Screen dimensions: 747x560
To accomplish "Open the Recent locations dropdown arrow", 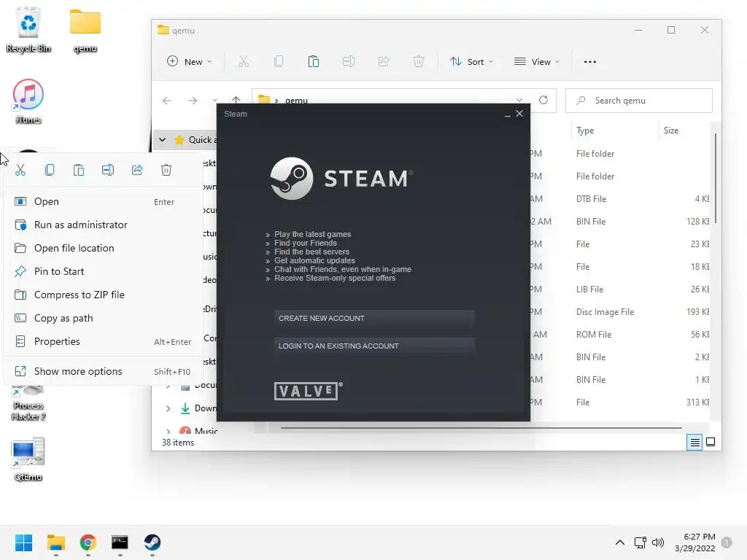I will (x=214, y=101).
